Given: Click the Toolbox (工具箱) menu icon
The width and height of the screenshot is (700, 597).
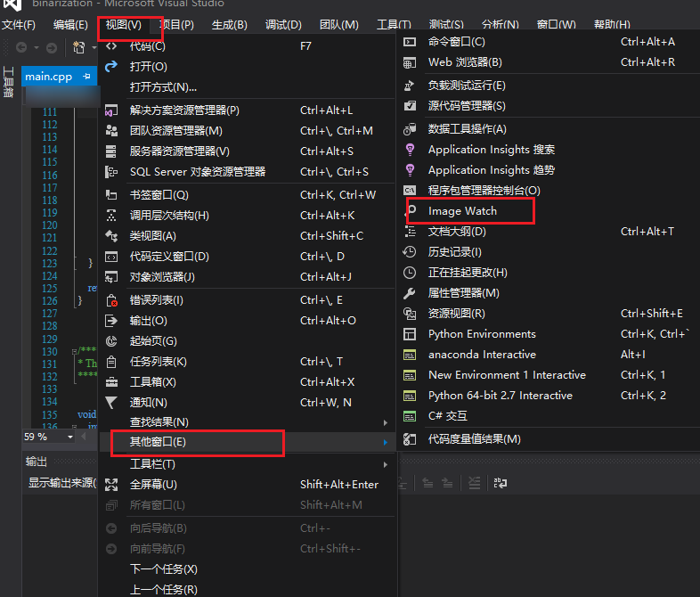Looking at the screenshot, I should point(111,382).
